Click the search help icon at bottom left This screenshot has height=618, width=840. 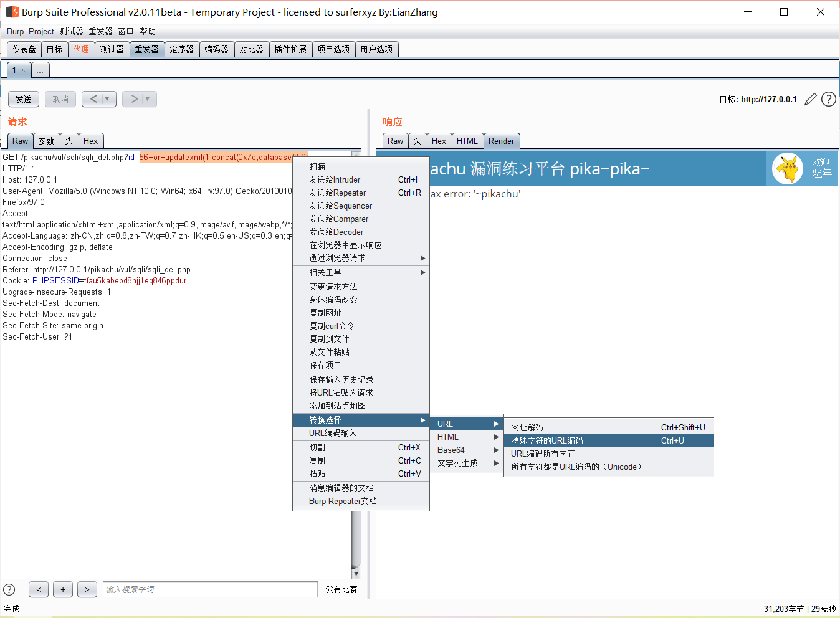coord(9,589)
